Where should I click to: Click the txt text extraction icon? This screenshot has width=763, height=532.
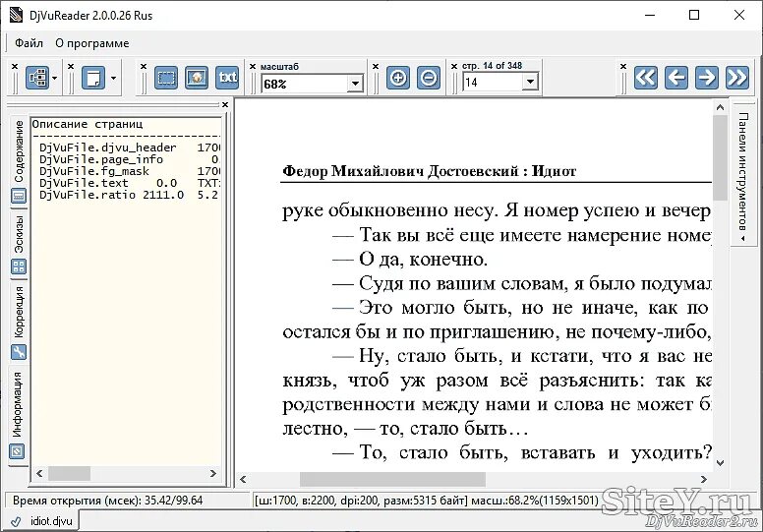pyautogui.click(x=227, y=78)
